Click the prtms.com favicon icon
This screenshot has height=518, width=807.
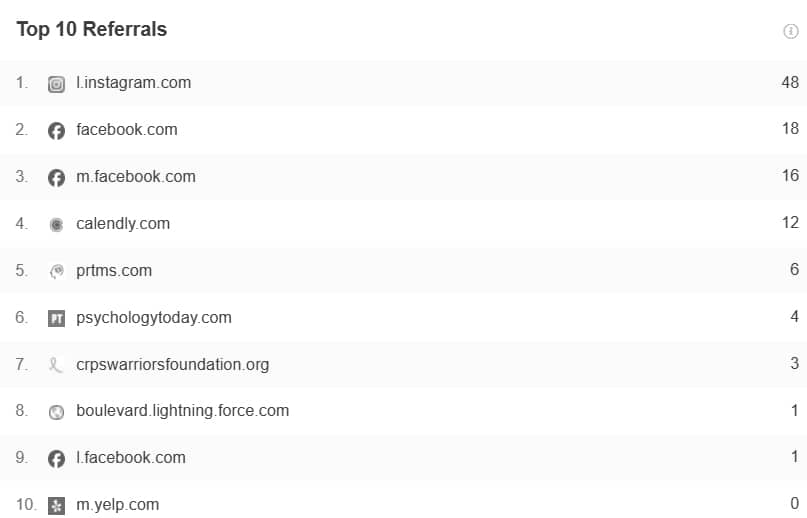56,271
